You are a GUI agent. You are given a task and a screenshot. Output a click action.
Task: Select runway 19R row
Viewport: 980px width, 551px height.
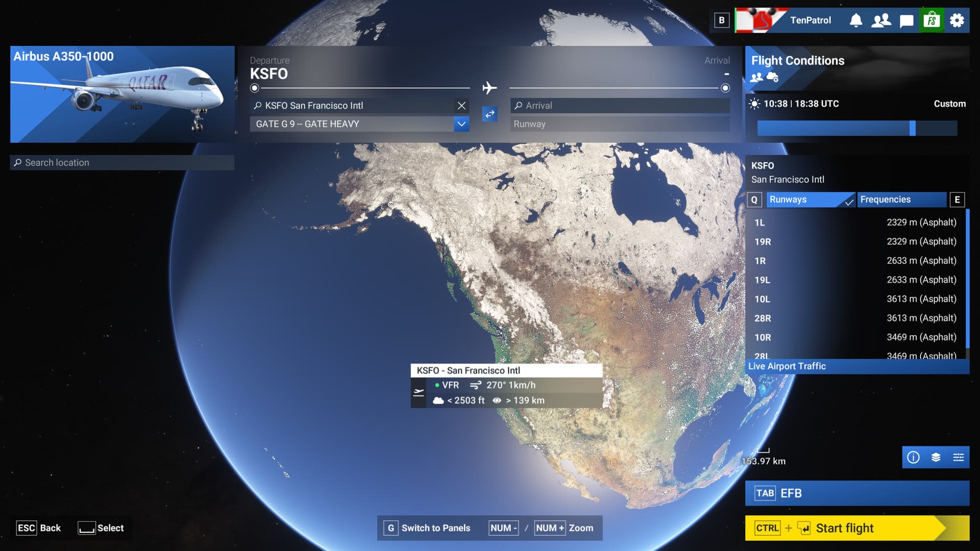[x=855, y=241]
